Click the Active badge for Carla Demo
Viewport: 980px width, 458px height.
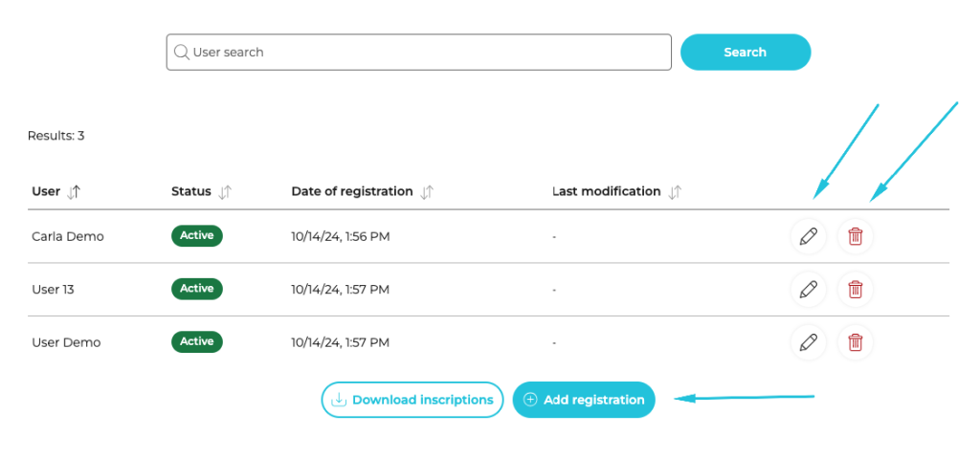pos(197,235)
